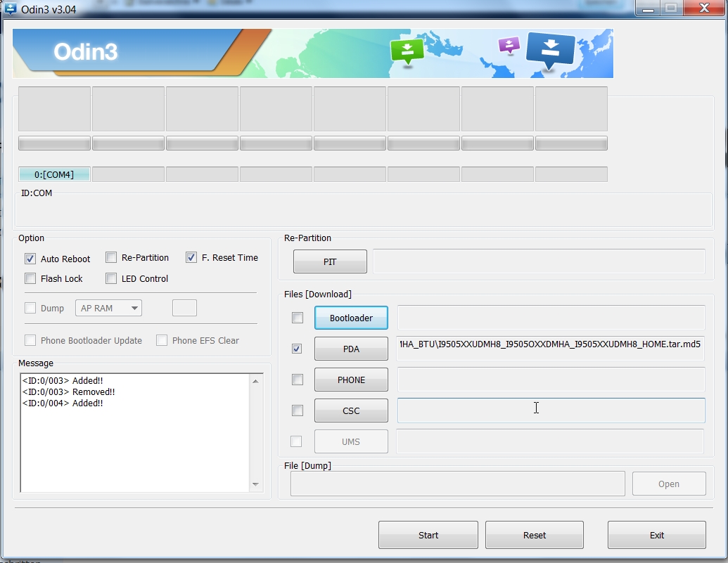Screen dimensions: 728x563
Task: Uncheck F. Reset Time
Action: coord(191,257)
